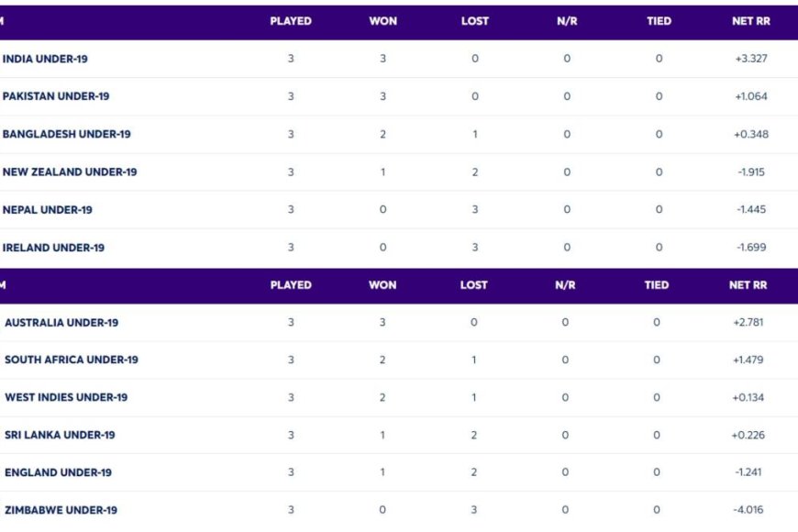Image resolution: width=798 pixels, height=532 pixels.
Task: Select the Bangladesh Under-19 team name
Action: (66, 134)
